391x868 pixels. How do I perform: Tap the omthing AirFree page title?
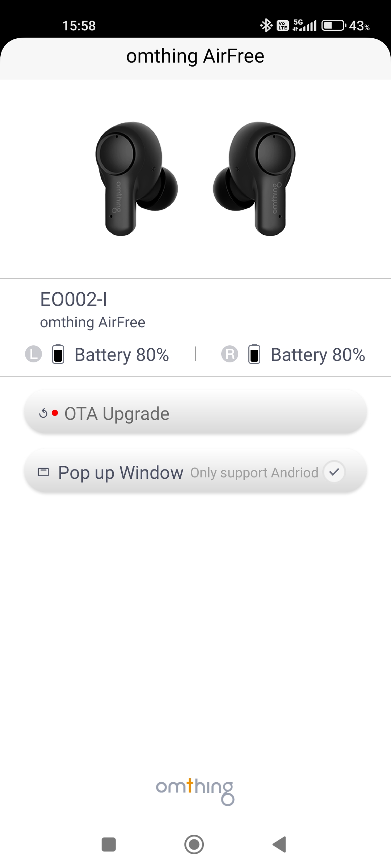point(195,56)
